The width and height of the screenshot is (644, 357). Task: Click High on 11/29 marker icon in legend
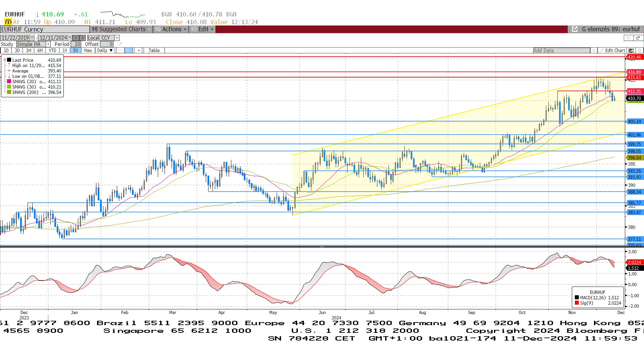(9, 65)
